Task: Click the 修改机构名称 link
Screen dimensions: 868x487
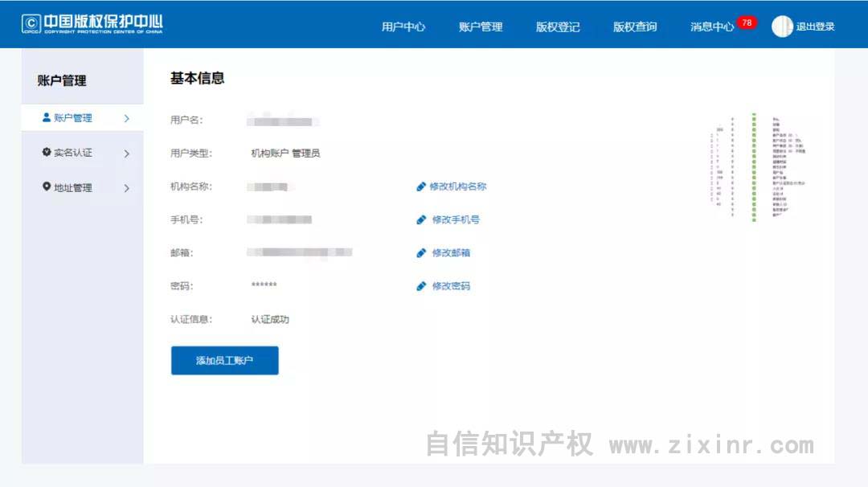Action: (x=458, y=186)
